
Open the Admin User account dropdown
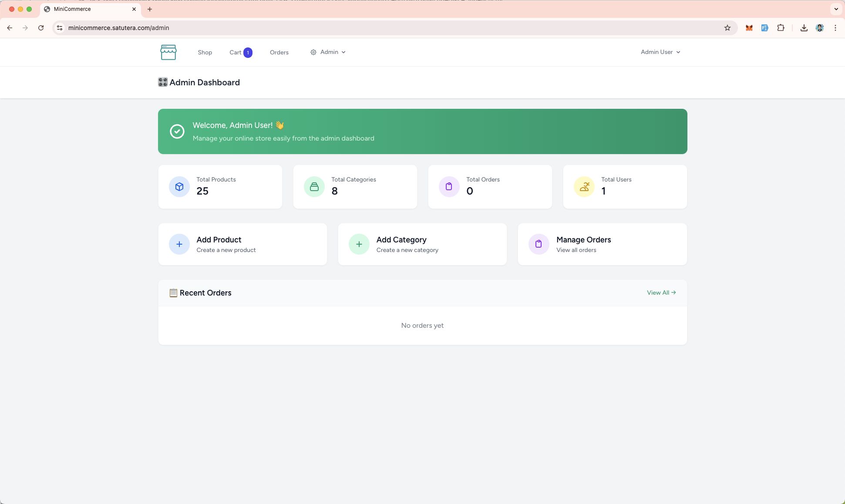[x=660, y=52]
